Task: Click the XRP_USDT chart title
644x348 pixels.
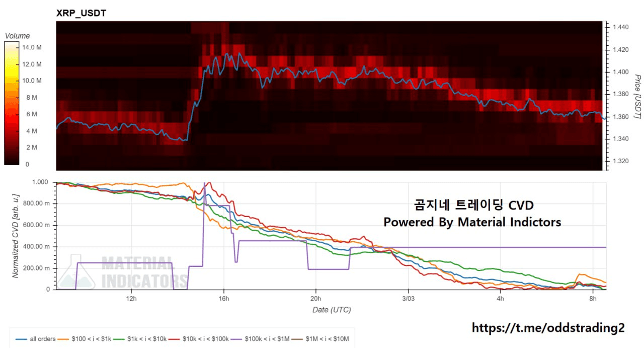Action: (x=81, y=13)
